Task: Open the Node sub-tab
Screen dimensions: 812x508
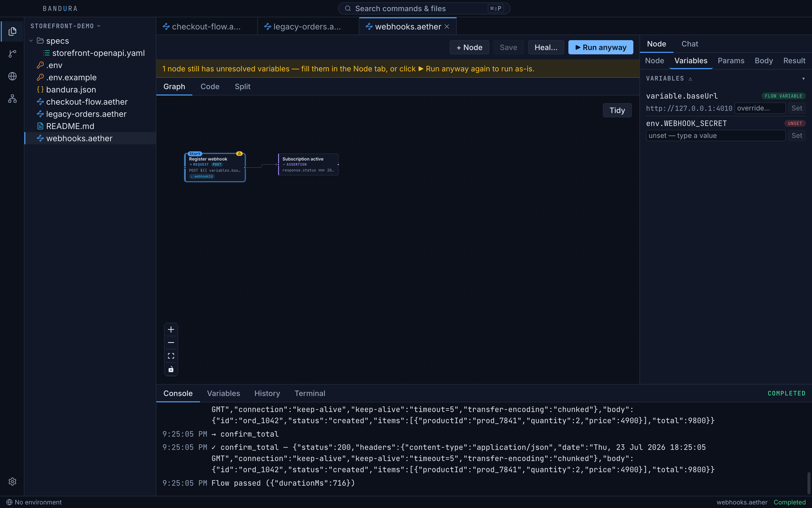Action: point(654,61)
